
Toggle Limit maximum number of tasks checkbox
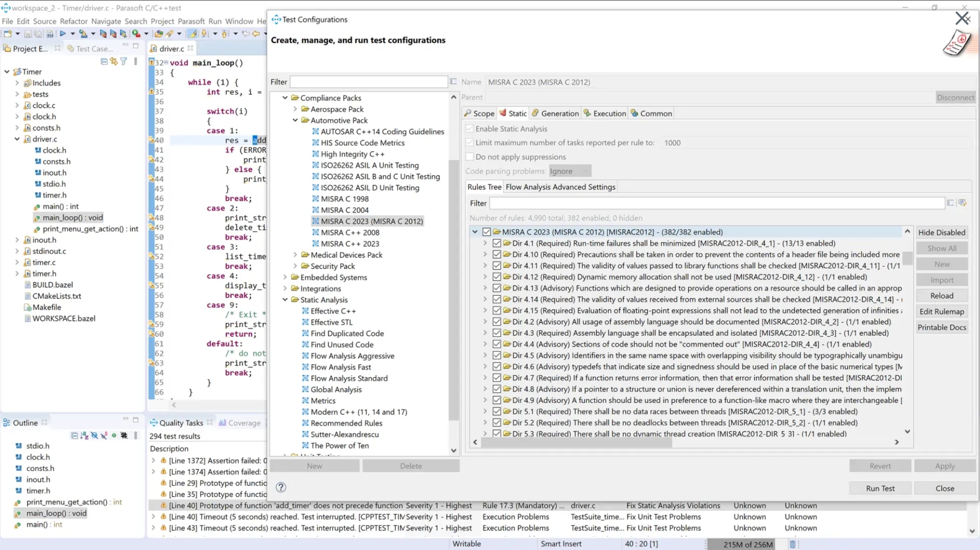[x=469, y=142]
